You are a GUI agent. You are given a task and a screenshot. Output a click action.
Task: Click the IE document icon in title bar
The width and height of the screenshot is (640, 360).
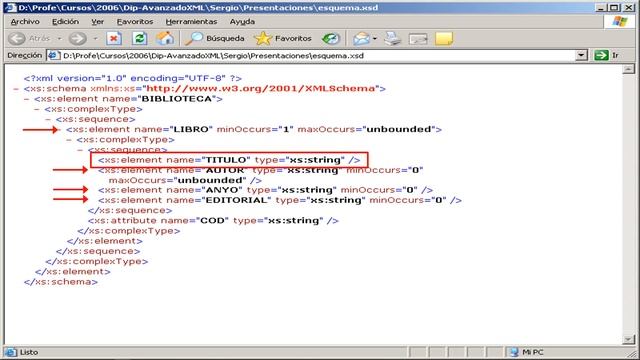click(x=11, y=8)
